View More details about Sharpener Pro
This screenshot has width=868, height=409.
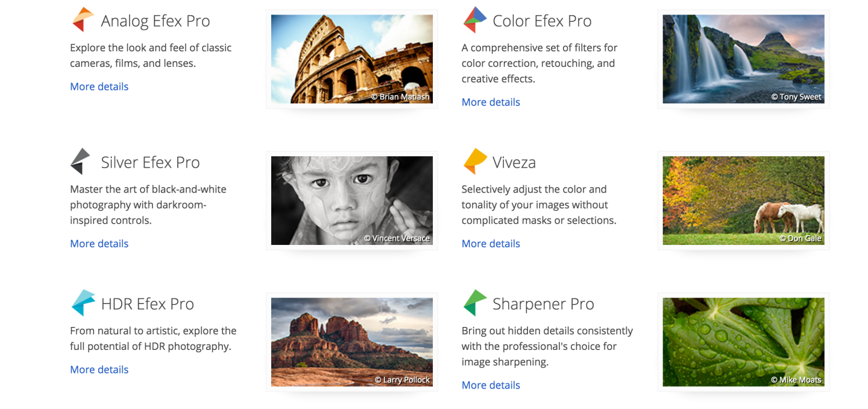[x=491, y=385]
